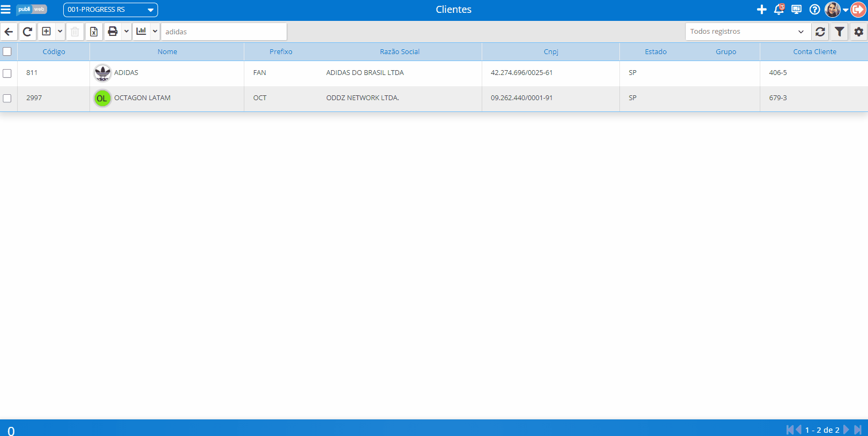Select the checkbox for client 811
Screen dimensions: 868x436
pos(7,73)
